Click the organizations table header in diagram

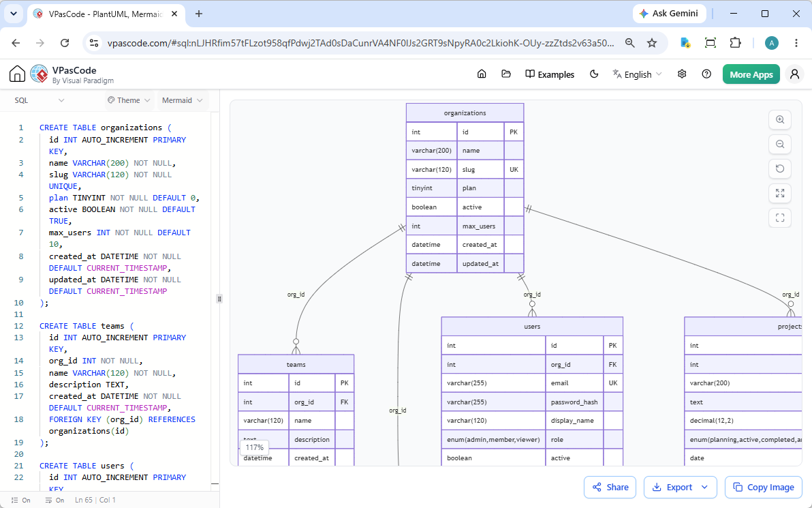465,113
